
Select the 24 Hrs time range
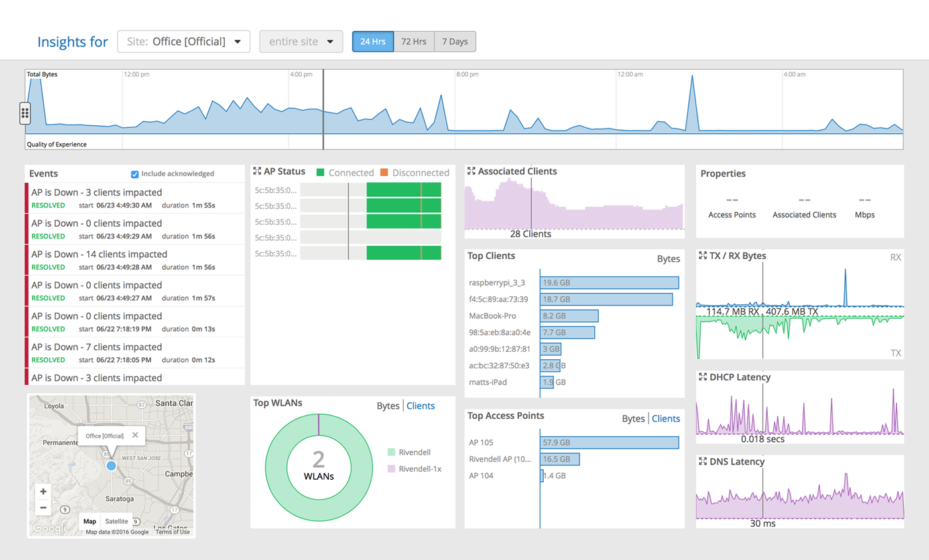click(x=373, y=42)
